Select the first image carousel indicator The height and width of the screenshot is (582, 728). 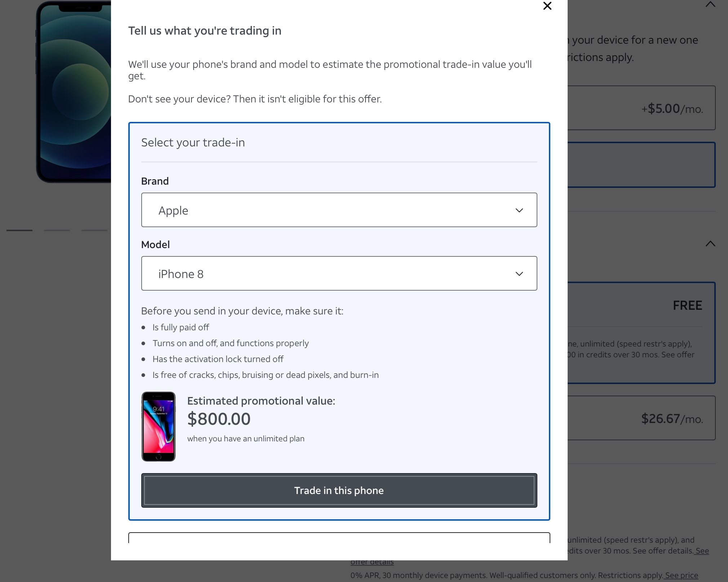pyautogui.click(x=19, y=230)
